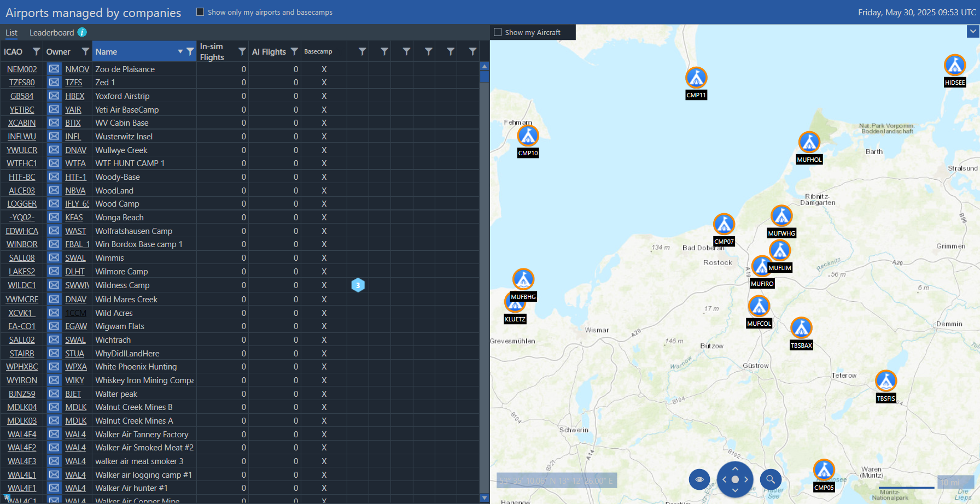Open Name column filter funnel
The image size is (980, 504).
click(190, 51)
